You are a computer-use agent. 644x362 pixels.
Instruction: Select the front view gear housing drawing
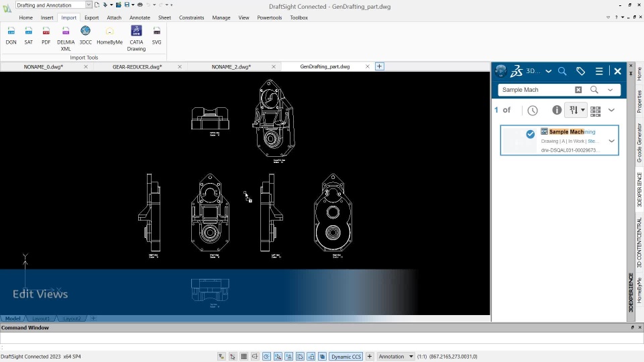coord(210,213)
